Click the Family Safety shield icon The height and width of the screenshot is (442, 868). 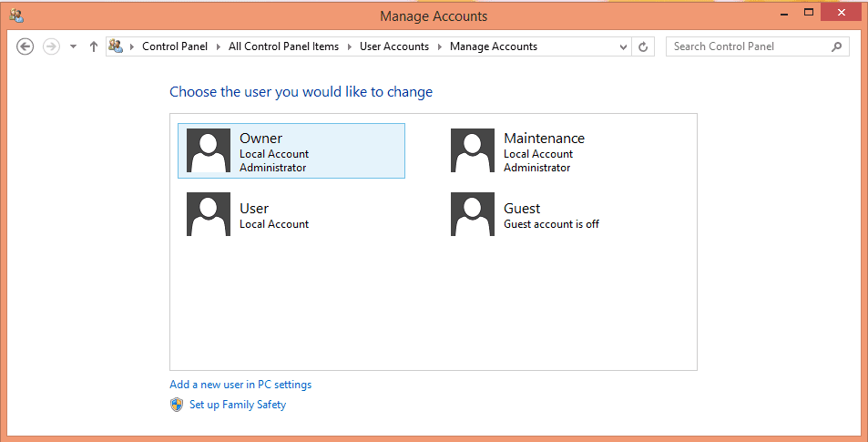(177, 405)
